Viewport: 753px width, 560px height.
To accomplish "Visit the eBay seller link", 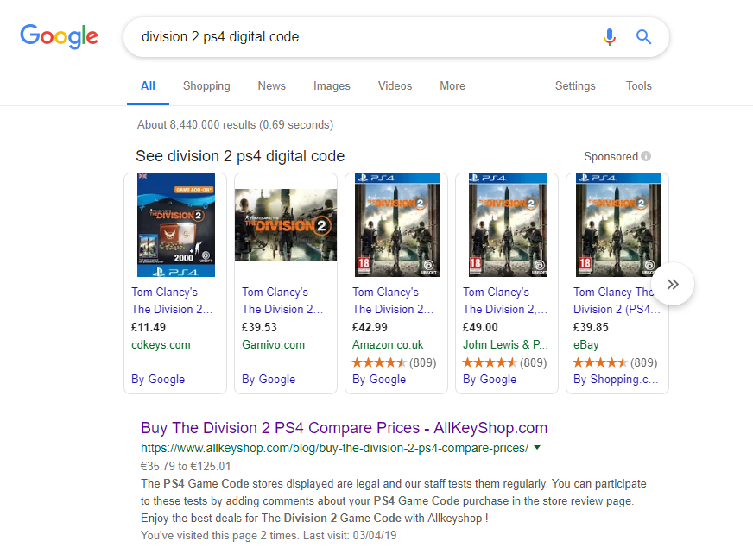I will 585,344.
